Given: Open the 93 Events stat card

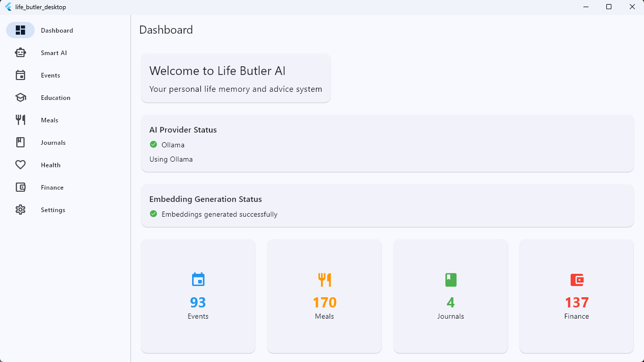Looking at the screenshot, I should pyautogui.click(x=198, y=296).
